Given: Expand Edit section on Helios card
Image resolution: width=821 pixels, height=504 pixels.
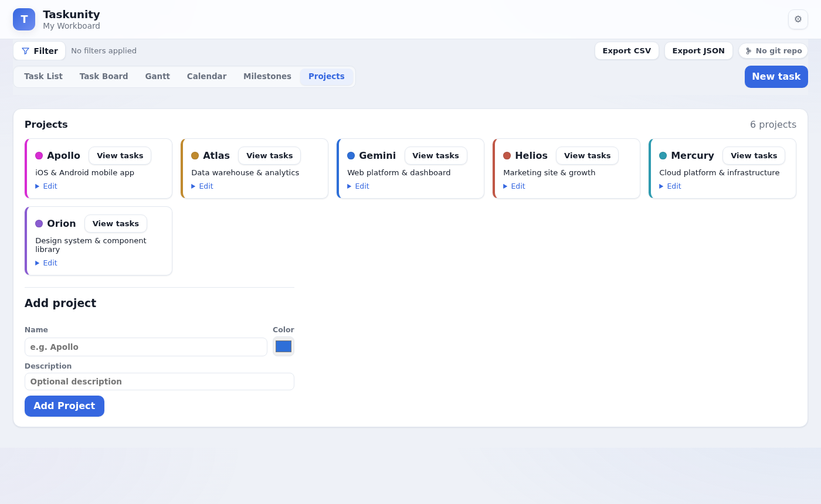Looking at the screenshot, I should click(x=514, y=186).
